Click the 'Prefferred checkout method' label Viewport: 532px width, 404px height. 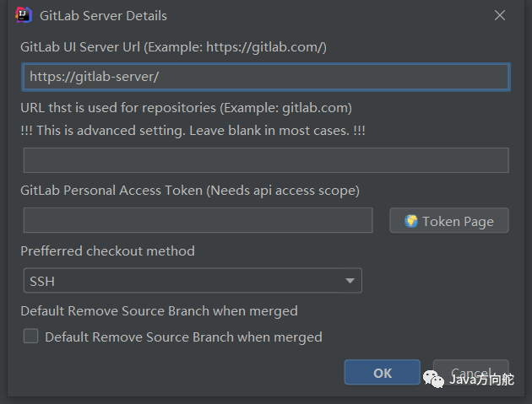point(107,251)
